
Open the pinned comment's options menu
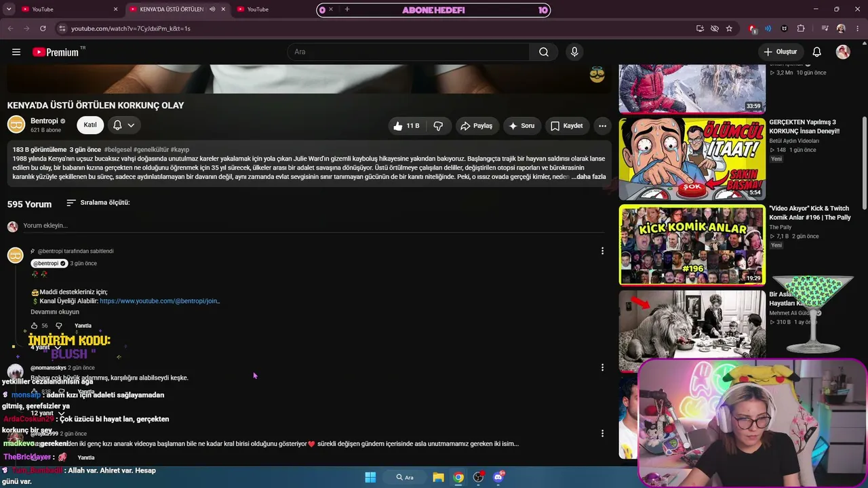pos(602,251)
